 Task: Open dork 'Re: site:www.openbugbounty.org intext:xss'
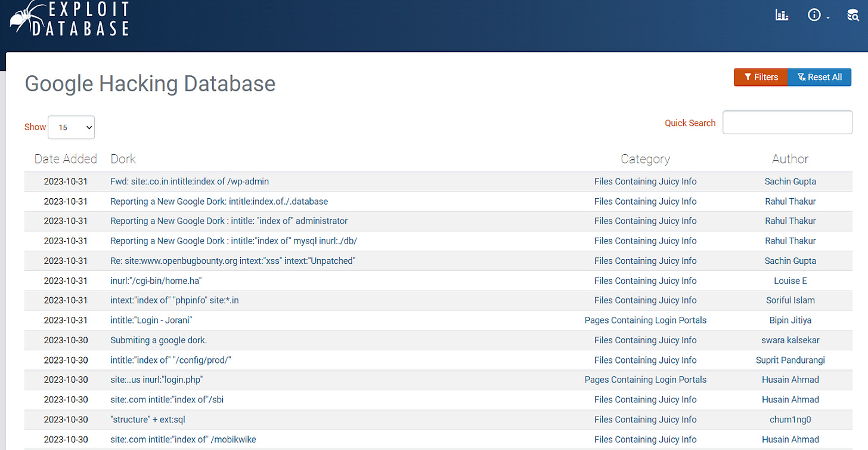click(233, 261)
